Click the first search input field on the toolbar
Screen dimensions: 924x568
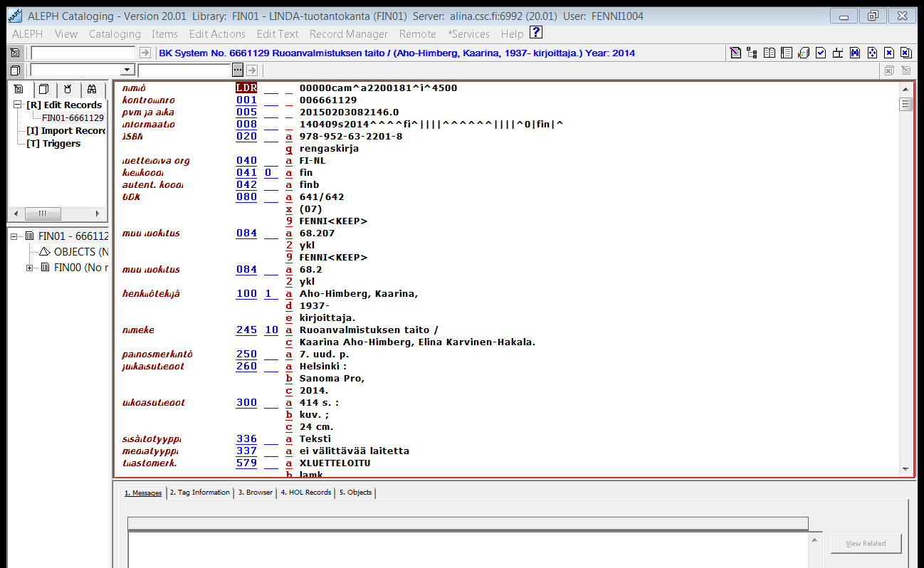pos(83,53)
